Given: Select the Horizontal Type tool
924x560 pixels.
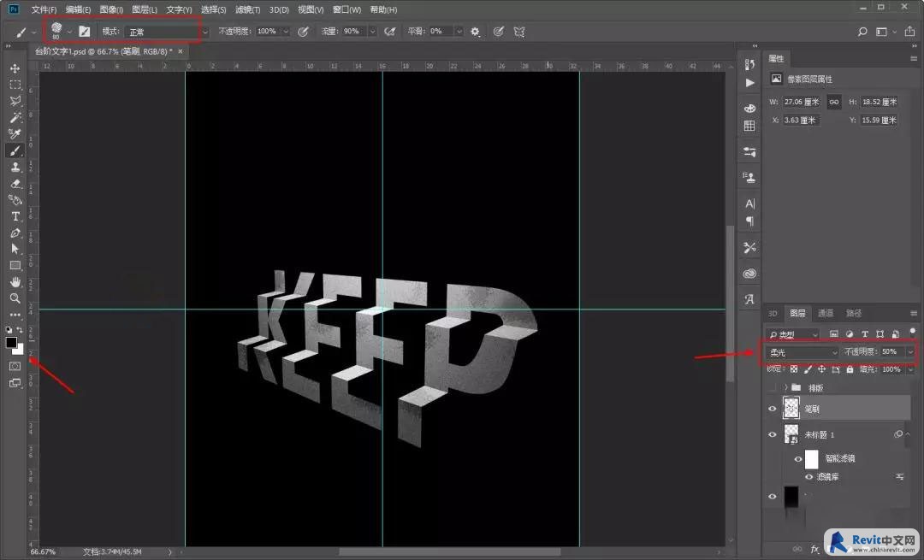Looking at the screenshot, I should click(15, 216).
